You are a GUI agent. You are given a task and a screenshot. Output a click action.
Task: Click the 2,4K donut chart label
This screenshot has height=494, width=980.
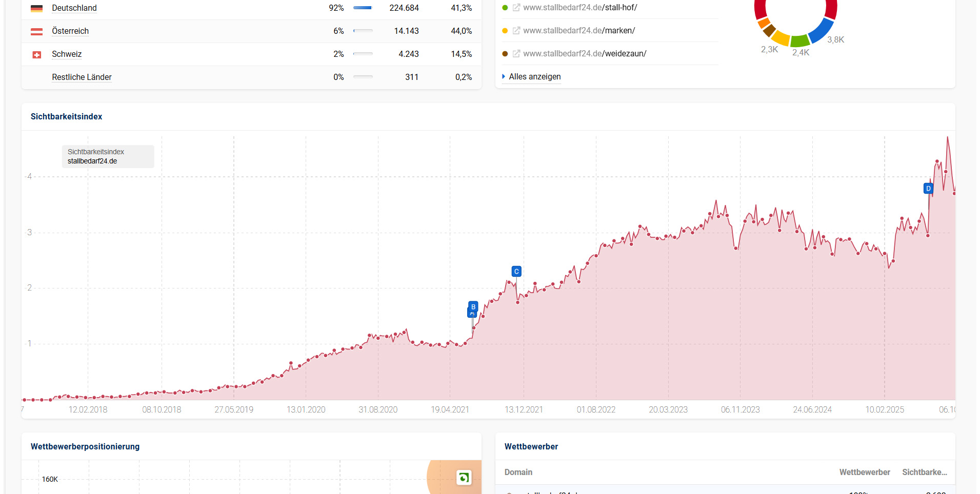pos(801,53)
